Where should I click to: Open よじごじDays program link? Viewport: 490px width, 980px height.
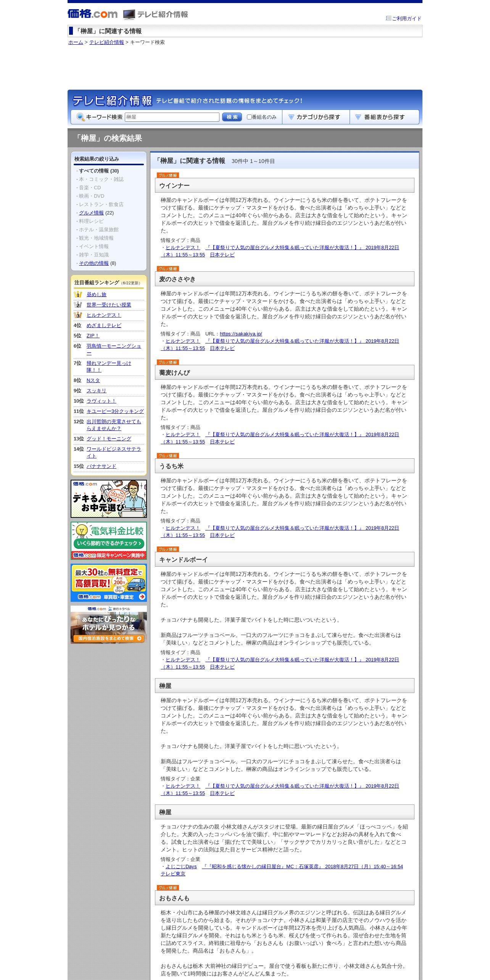coord(181,867)
